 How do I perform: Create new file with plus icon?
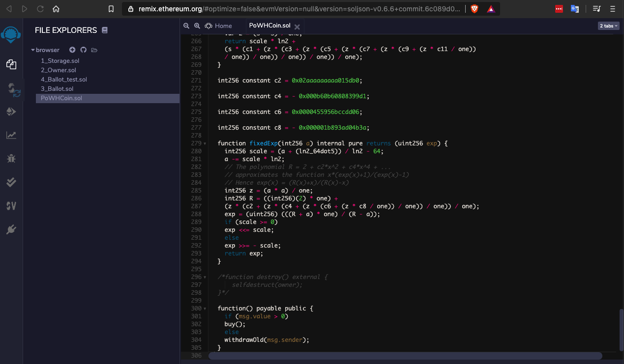pyautogui.click(x=72, y=50)
